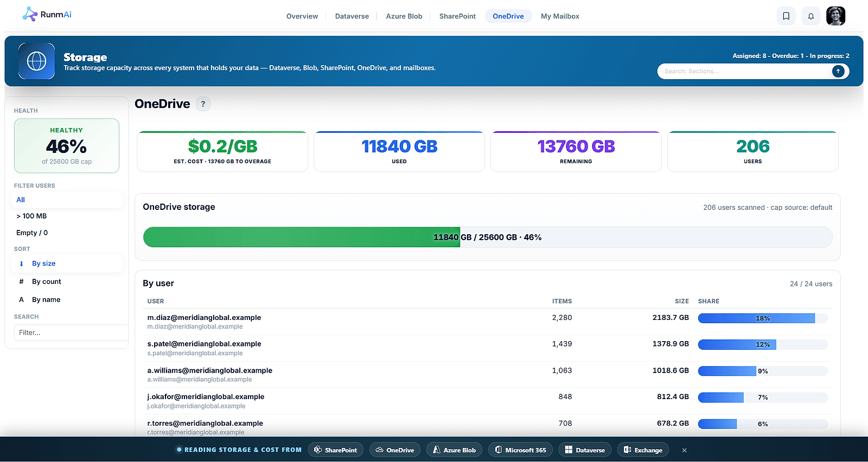Submit search with the arrow button
This screenshot has height=462, width=868.
838,71
